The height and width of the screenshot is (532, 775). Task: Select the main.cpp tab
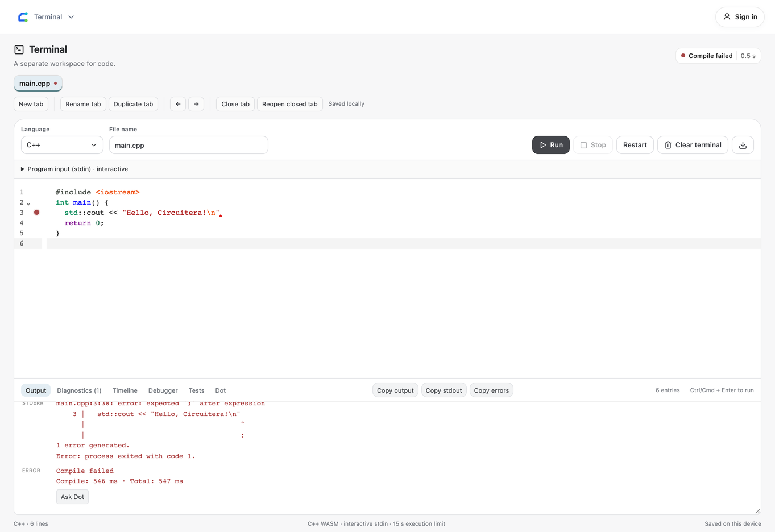pos(38,84)
